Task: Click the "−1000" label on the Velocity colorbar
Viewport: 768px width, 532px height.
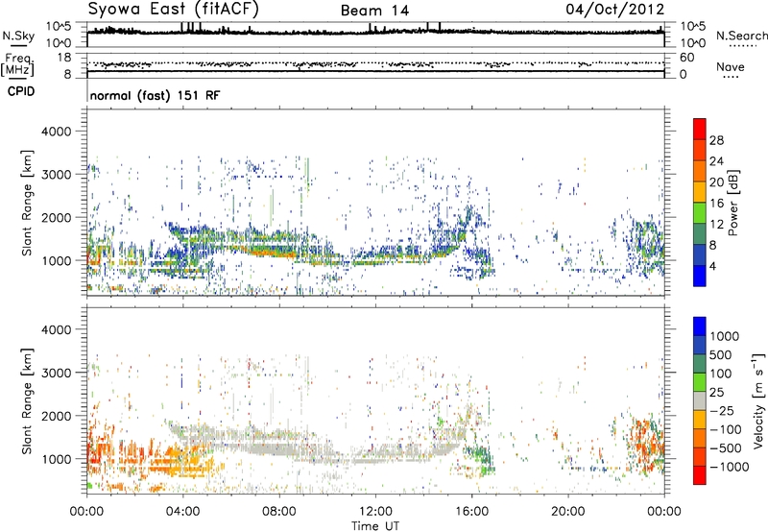Action: [x=730, y=467]
